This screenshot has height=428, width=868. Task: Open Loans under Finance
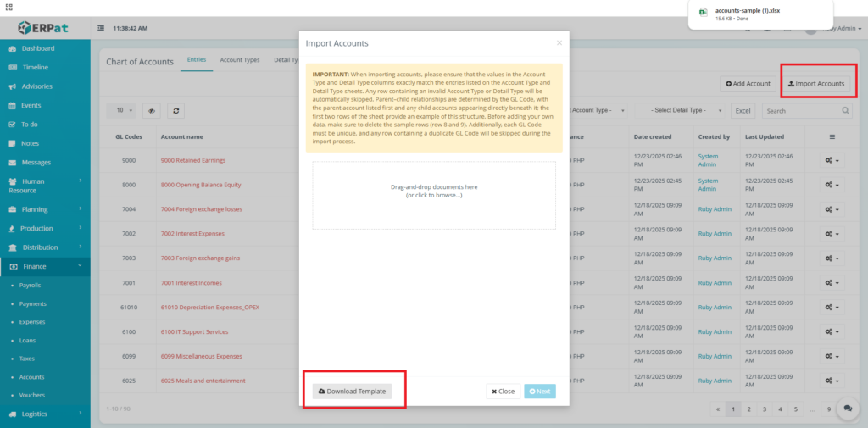(x=27, y=340)
